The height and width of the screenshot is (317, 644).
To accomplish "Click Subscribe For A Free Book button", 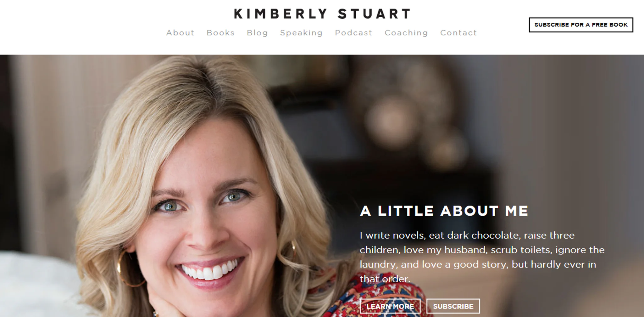I will [581, 25].
